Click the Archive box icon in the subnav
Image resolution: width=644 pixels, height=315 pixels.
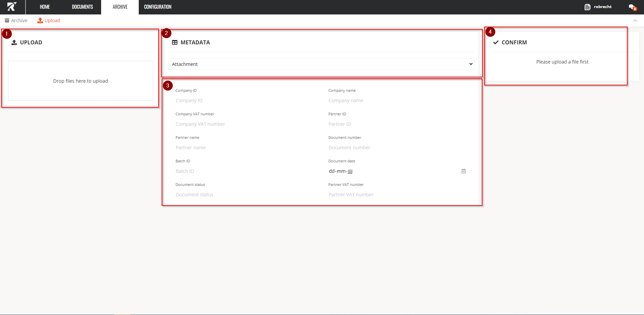[x=7, y=21]
